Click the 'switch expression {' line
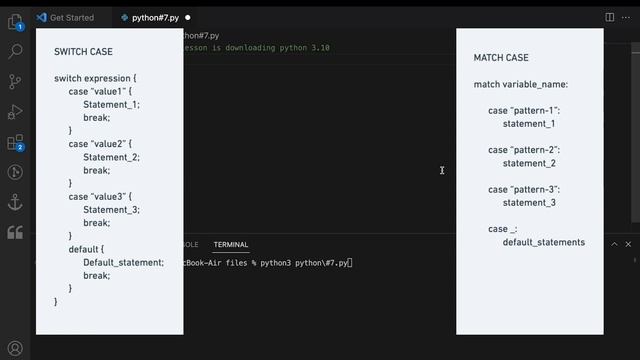The image size is (640, 360). [x=95, y=78]
